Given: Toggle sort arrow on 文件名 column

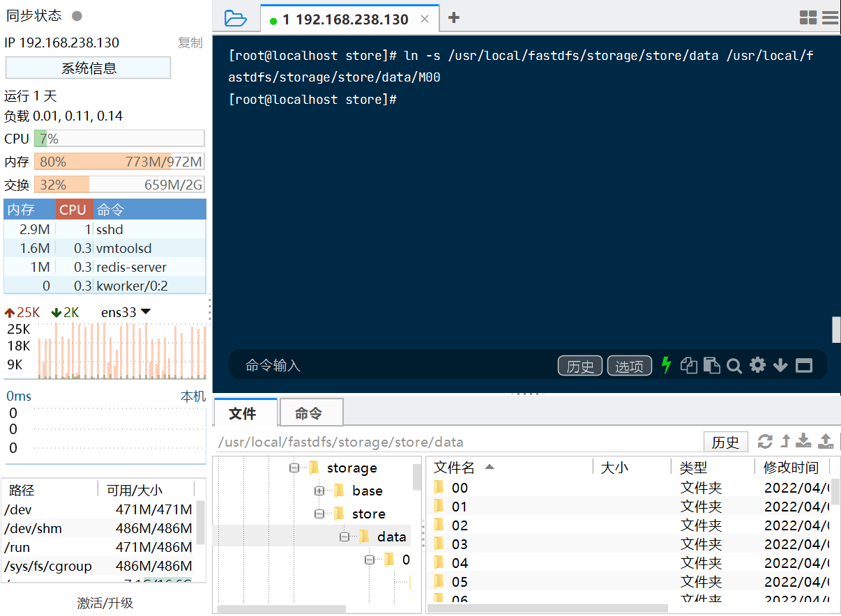Looking at the screenshot, I should (x=489, y=466).
